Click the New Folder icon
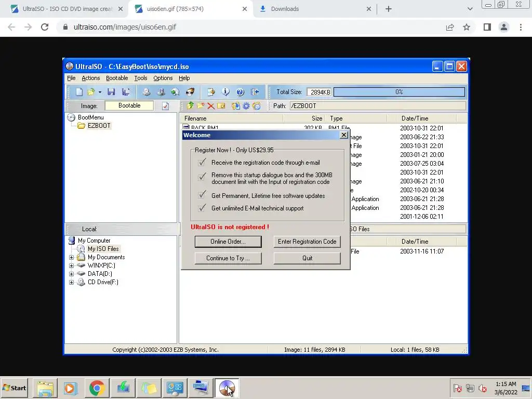Image resolution: width=532 pixels, height=399 pixels. (x=201, y=106)
